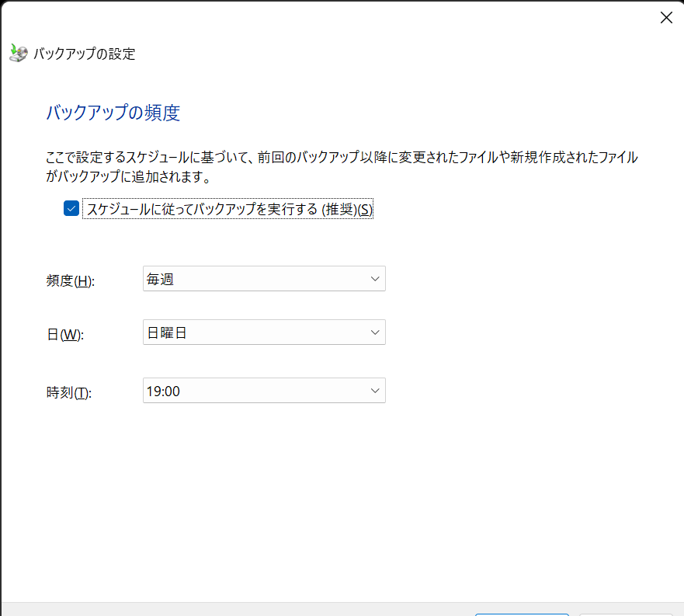Click the chevron arrow on the 毎週 combo box
684x616 pixels.
click(375, 279)
